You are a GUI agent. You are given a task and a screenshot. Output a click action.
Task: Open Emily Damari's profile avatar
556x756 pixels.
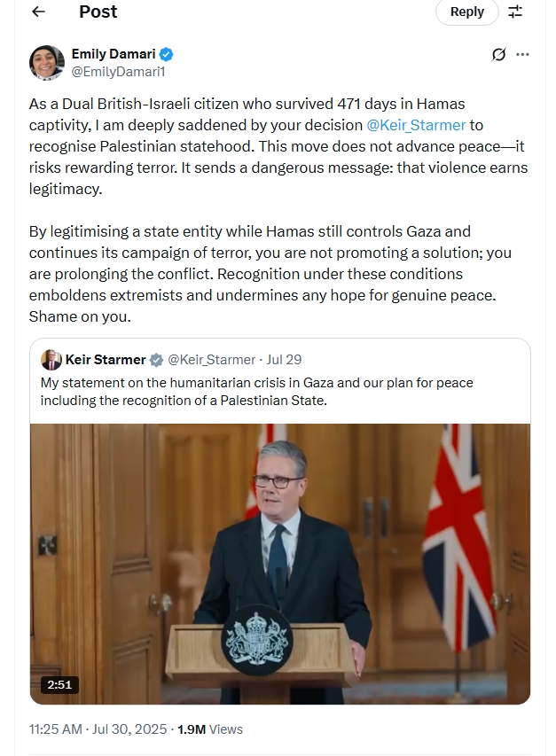pyautogui.click(x=47, y=63)
